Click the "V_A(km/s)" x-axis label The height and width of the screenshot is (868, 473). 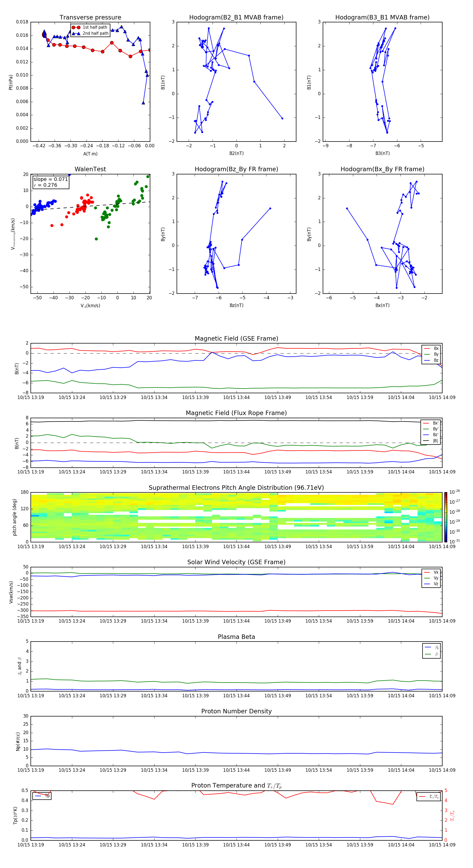(90, 306)
